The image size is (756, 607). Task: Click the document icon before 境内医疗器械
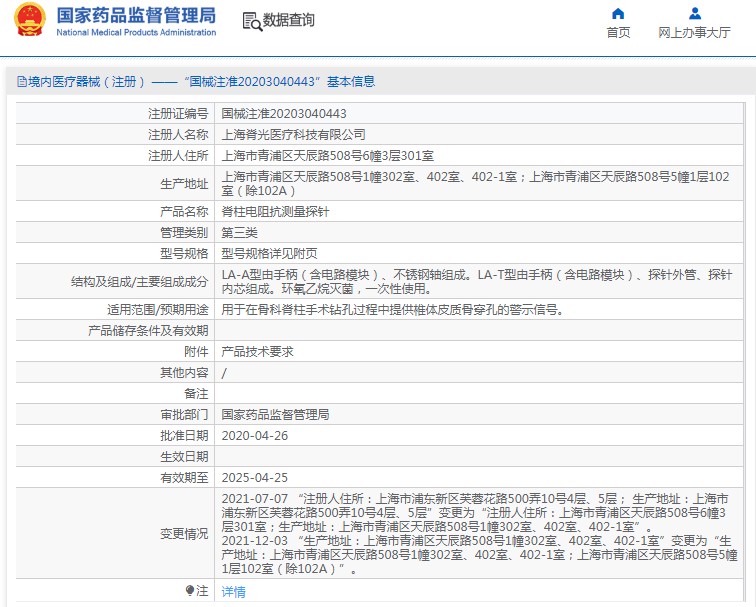click(x=22, y=81)
